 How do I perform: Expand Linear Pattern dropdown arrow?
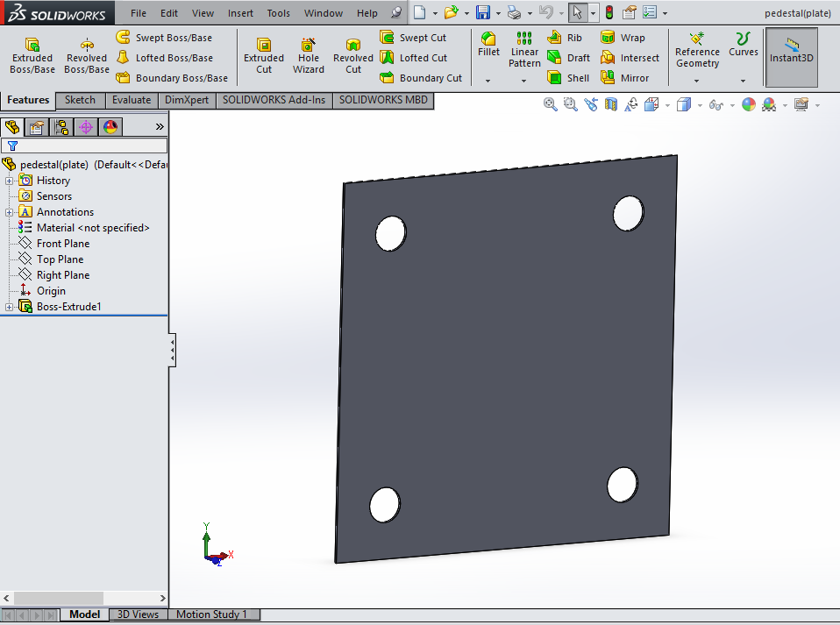coord(524,81)
